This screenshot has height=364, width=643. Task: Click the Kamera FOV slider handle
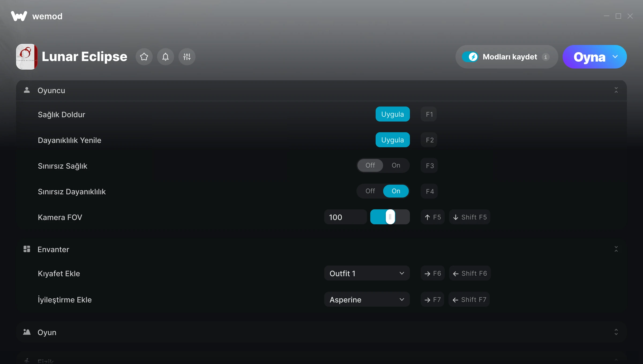click(390, 217)
